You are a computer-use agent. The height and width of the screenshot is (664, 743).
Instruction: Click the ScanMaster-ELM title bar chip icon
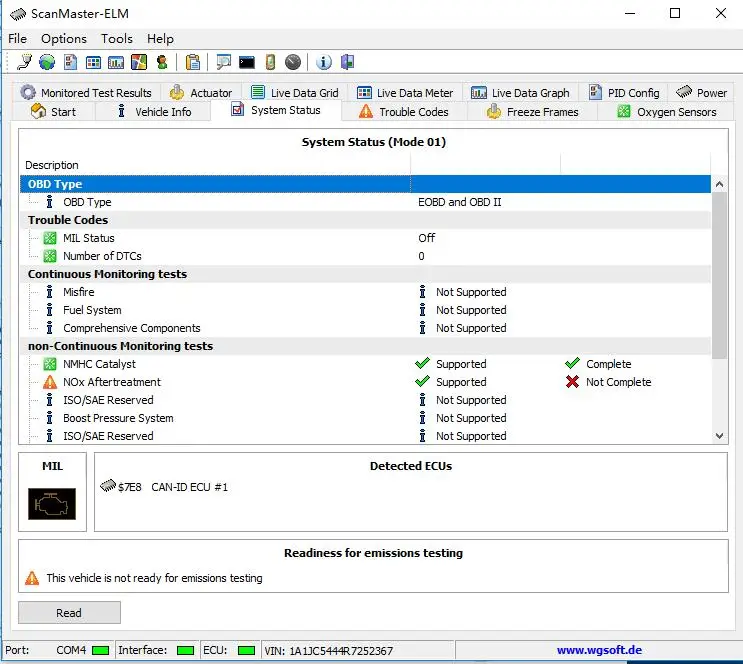click(x=18, y=14)
